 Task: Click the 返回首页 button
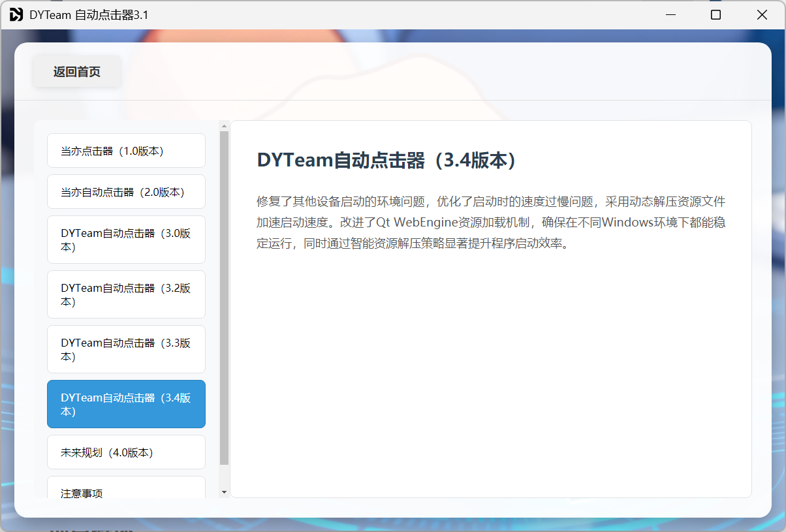77,72
